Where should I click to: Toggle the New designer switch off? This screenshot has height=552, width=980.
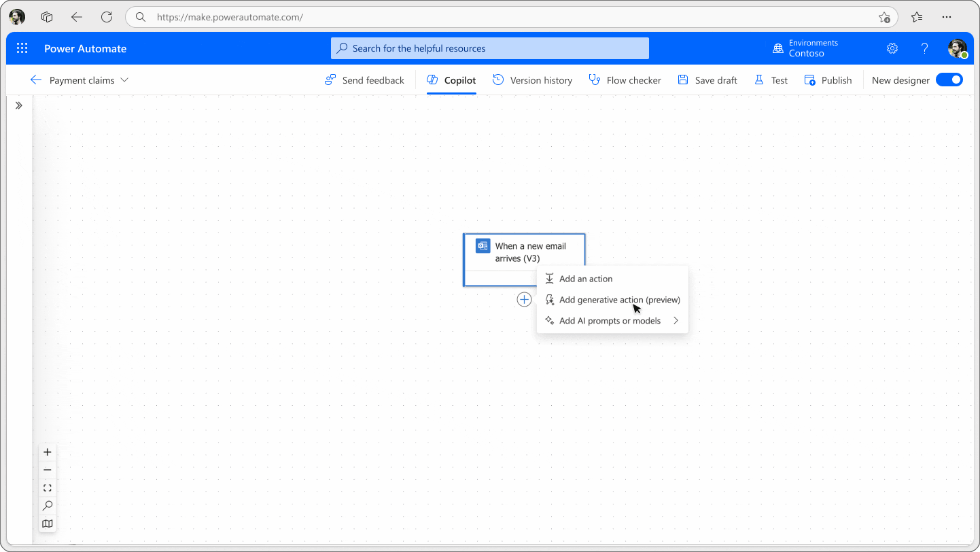pyautogui.click(x=949, y=80)
